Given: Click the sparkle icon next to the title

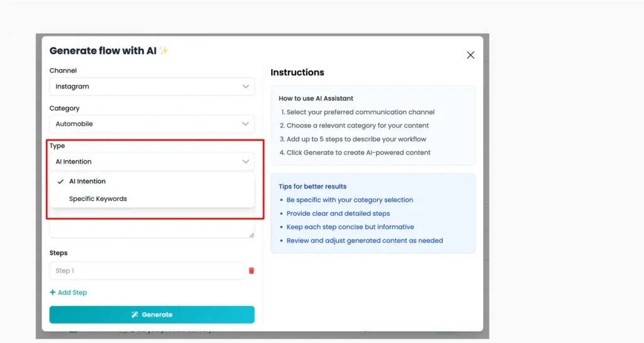Looking at the screenshot, I should pos(164,50).
